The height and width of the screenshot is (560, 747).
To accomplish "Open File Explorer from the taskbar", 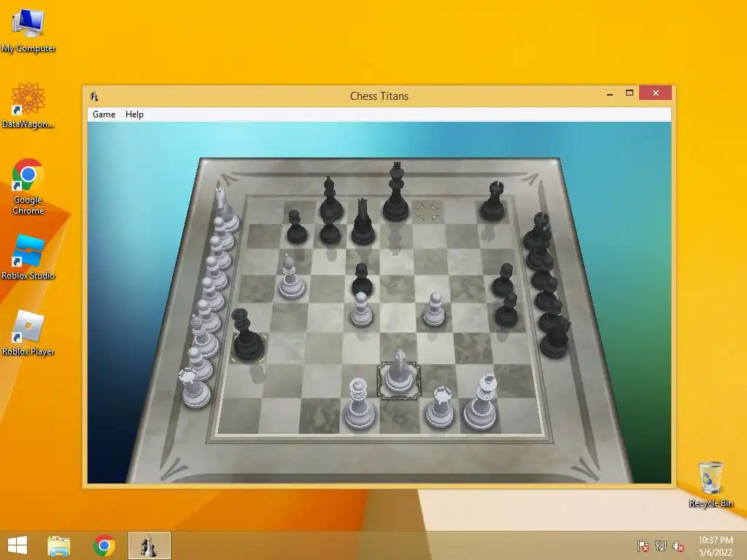I will coord(59,545).
